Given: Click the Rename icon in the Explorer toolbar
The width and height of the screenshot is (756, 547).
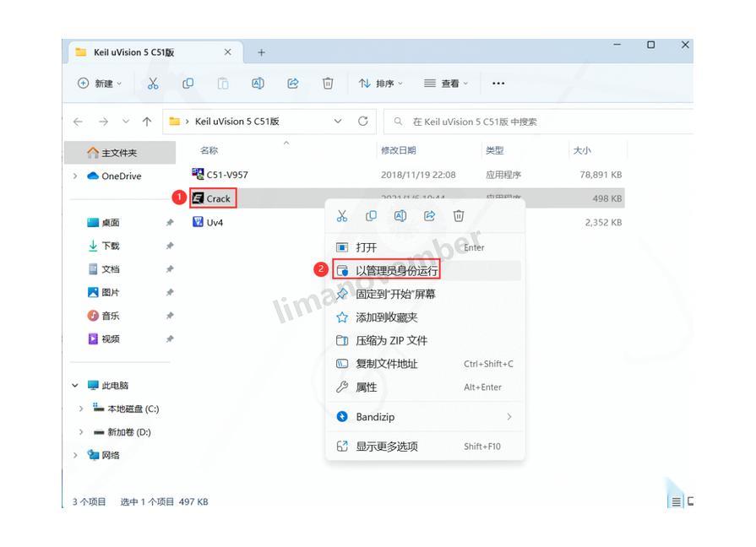Looking at the screenshot, I should pos(258,84).
